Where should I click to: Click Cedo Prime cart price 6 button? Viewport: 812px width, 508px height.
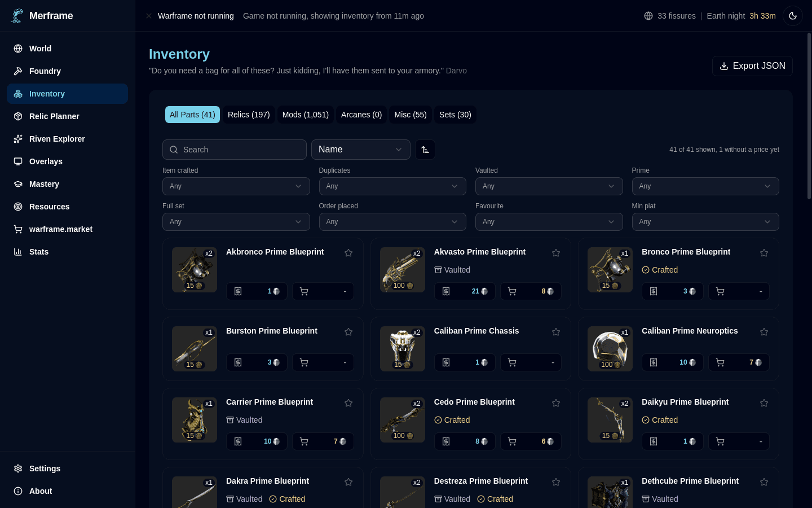pyautogui.click(x=531, y=441)
